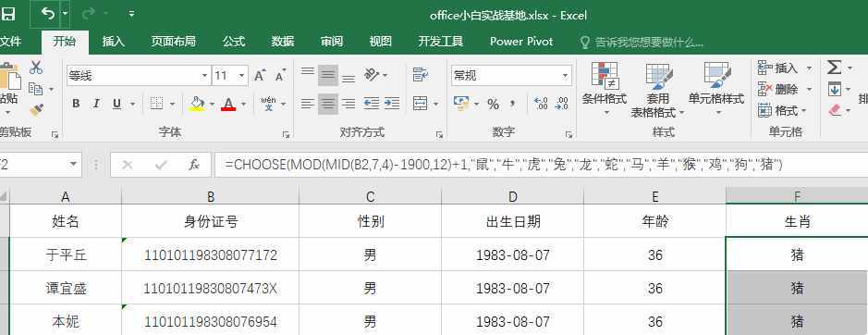Open the 数据 ribbon tab
The height and width of the screenshot is (335, 868).
[283, 42]
